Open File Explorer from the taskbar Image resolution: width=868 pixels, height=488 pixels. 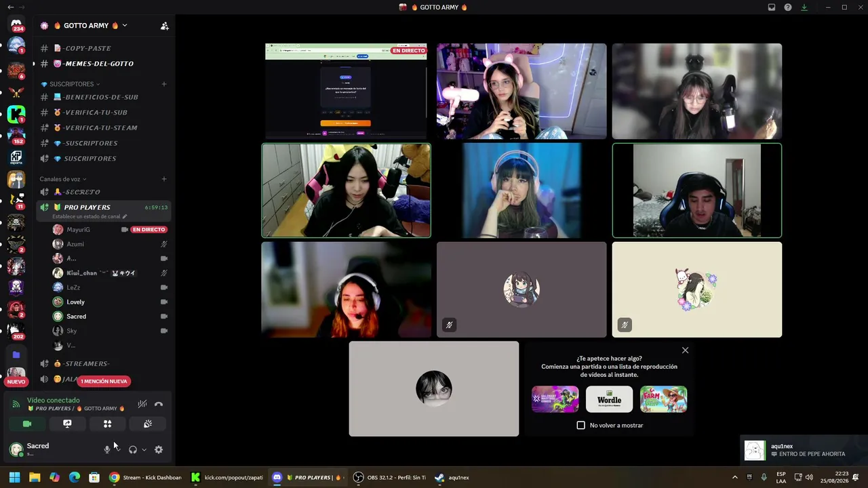click(35, 477)
